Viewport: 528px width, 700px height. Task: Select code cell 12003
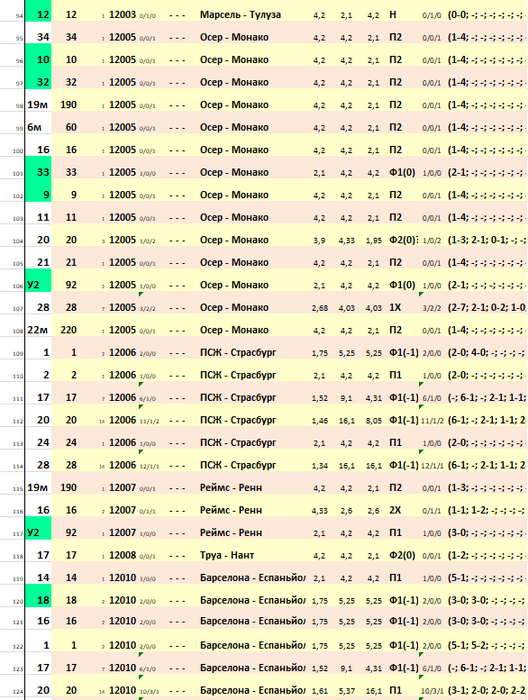tap(122, 15)
